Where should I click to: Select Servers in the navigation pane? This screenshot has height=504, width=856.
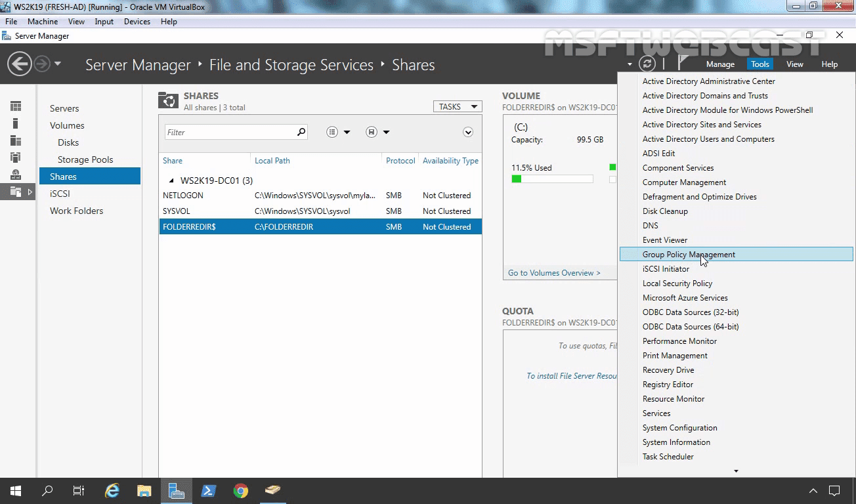[64, 108]
